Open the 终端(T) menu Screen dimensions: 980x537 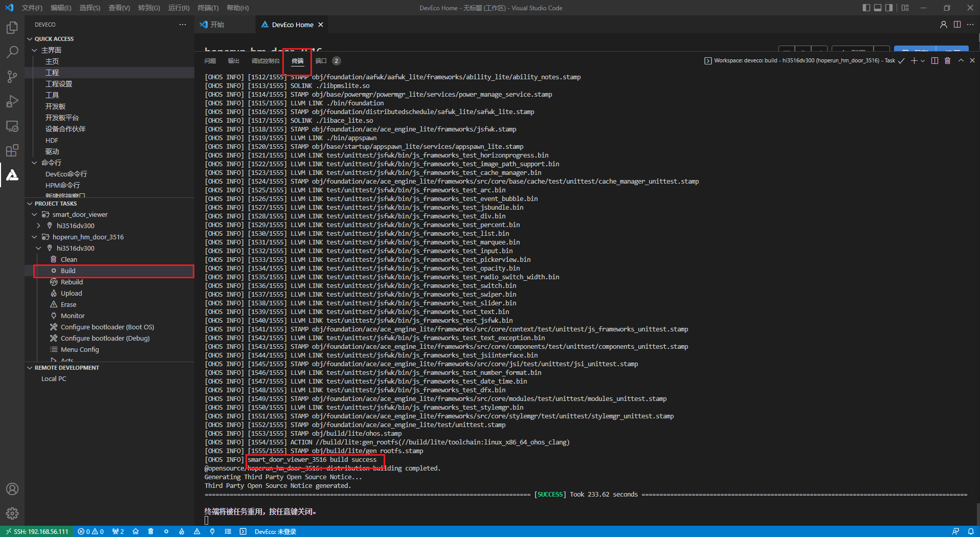pos(208,8)
